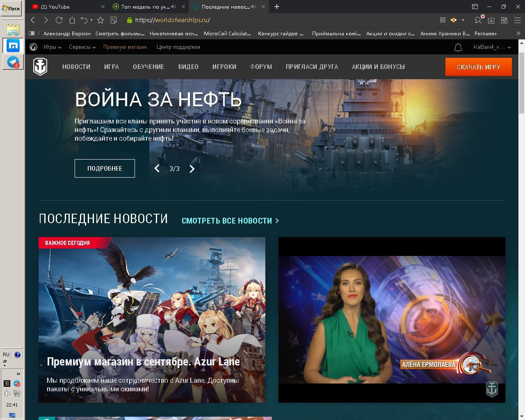This screenshot has height=420, width=525.
Task: Open the Александр Ворсин bookmark
Action: tap(67, 34)
